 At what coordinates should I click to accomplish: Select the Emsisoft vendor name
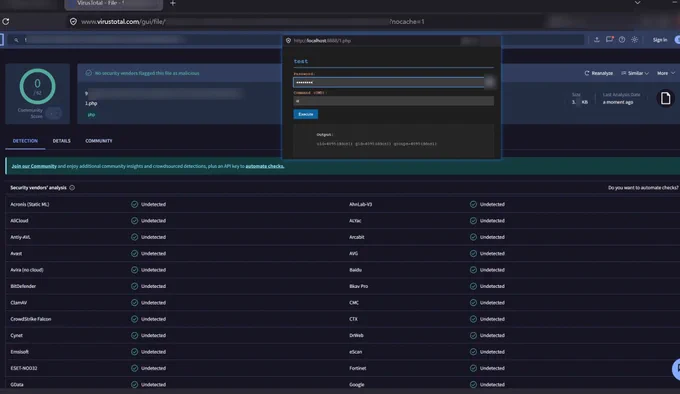coord(20,352)
